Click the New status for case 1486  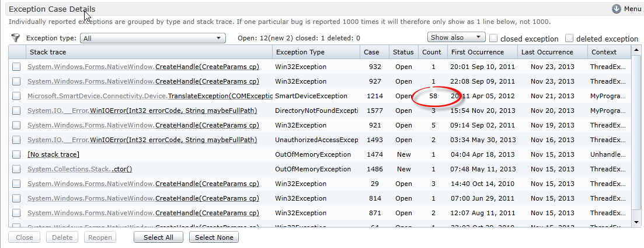403,169
